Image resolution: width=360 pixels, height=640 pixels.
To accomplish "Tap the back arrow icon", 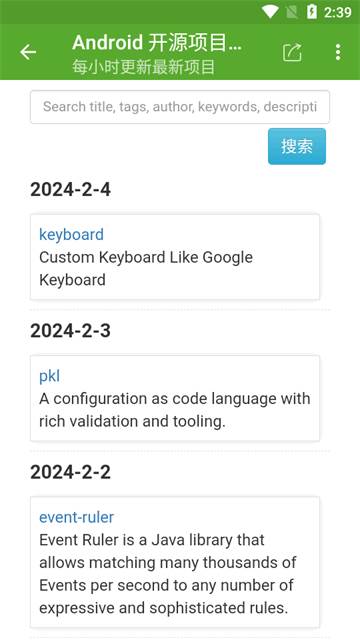I will point(28,52).
